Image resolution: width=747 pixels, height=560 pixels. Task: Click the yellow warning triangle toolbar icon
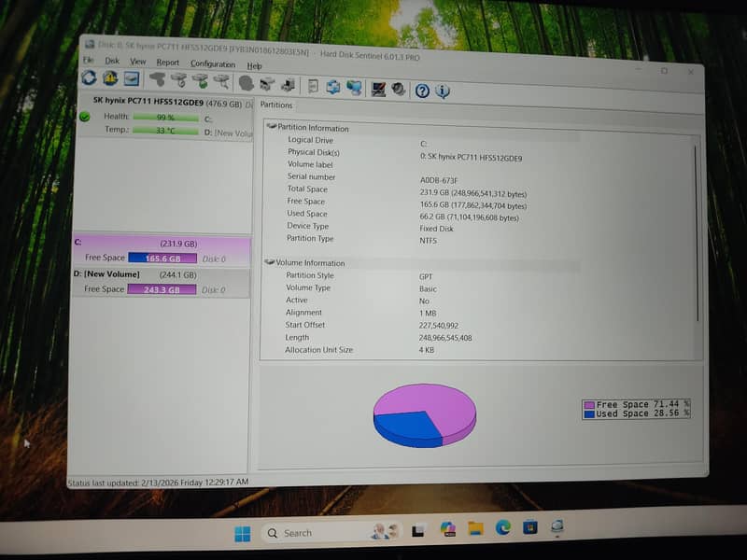pos(110,79)
